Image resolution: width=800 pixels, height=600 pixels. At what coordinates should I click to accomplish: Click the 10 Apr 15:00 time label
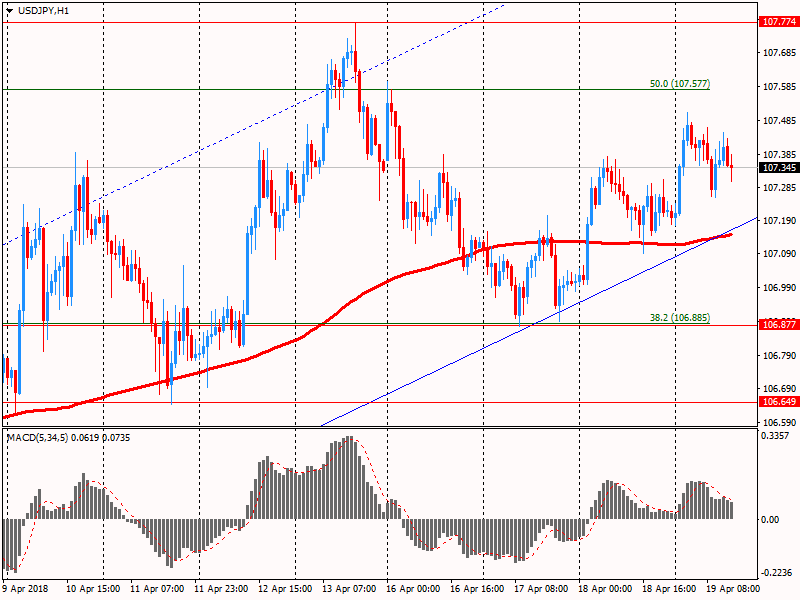pyautogui.click(x=93, y=588)
